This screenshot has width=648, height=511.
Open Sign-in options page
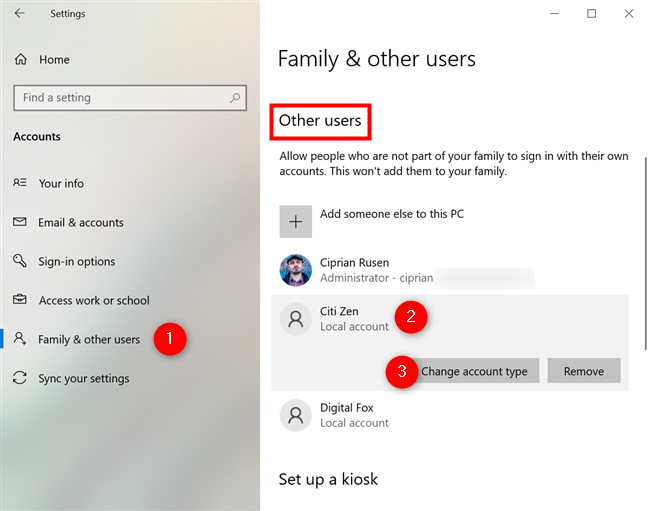click(77, 261)
